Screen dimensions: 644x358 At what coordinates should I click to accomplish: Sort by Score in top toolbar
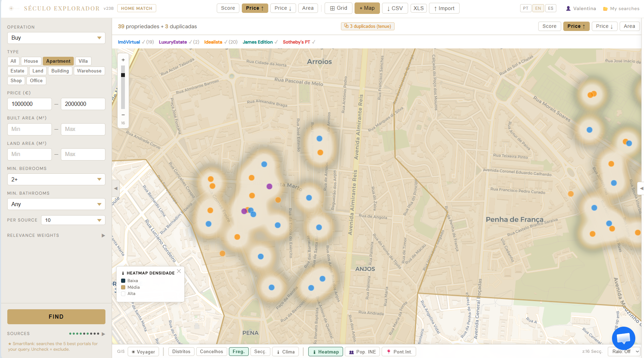[228, 8]
